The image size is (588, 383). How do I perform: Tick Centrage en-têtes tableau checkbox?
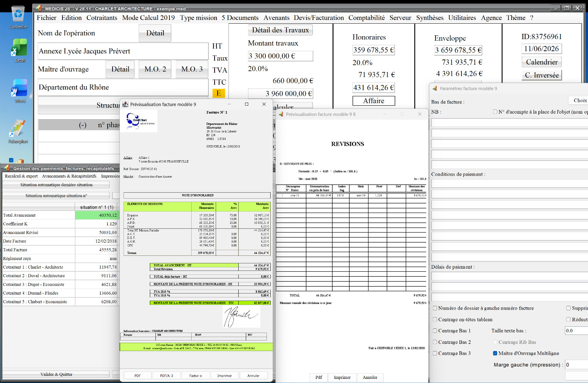435,319
